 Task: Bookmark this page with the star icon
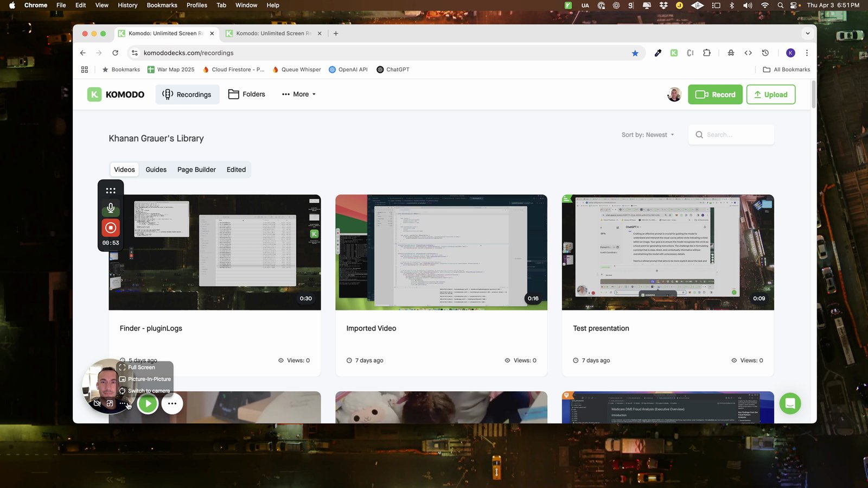pyautogui.click(x=635, y=53)
